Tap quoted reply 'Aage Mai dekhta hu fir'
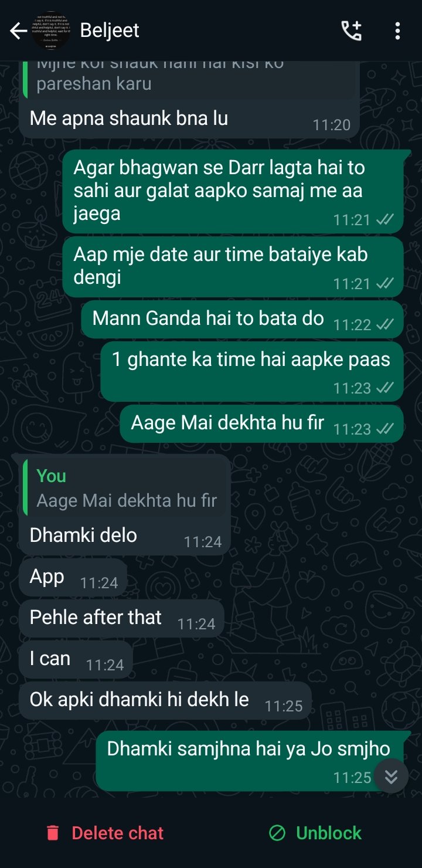The height and width of the screenshot is (868, 422). point(125,488)
